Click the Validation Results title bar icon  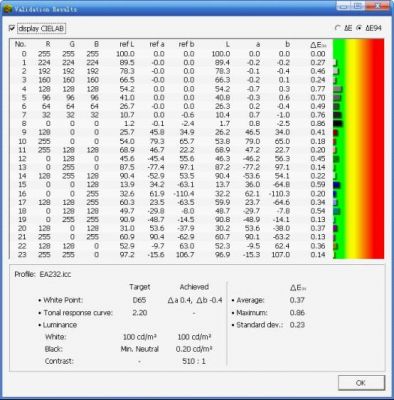[8, 9]
